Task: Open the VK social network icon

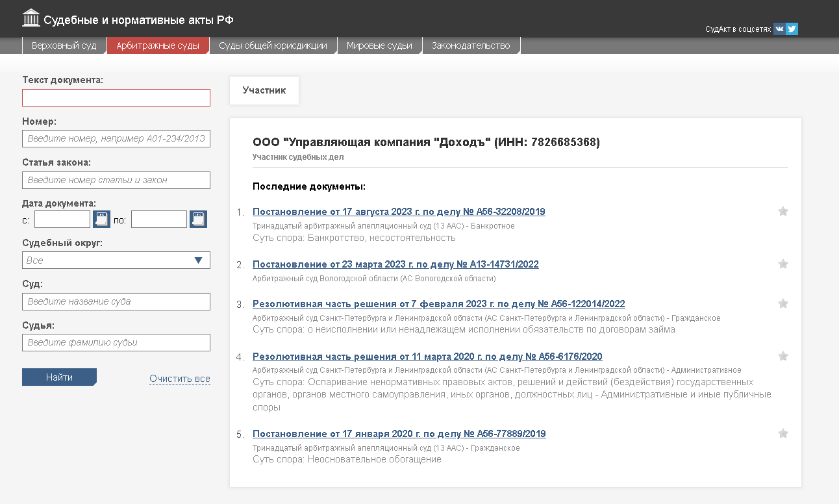Action: coord(779,29)
